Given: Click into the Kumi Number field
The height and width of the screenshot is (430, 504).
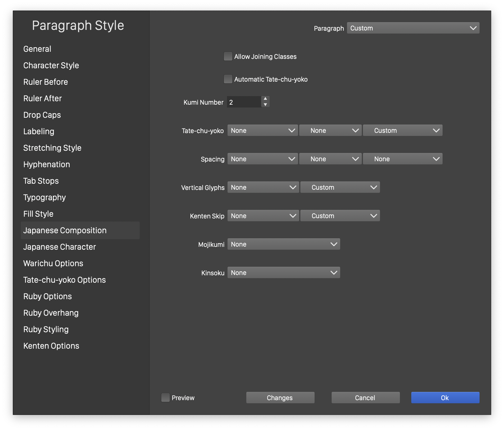Looking at the screenshot, I should point(244,102).
